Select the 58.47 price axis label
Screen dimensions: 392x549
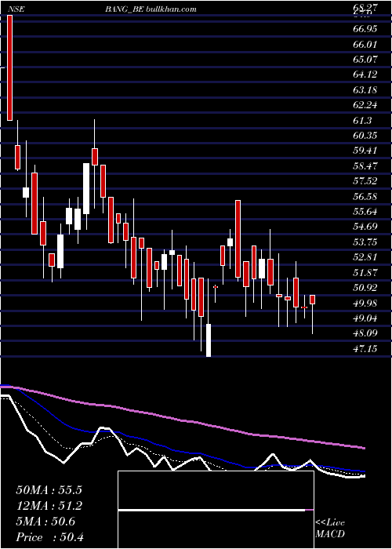[x=365, y=166]
